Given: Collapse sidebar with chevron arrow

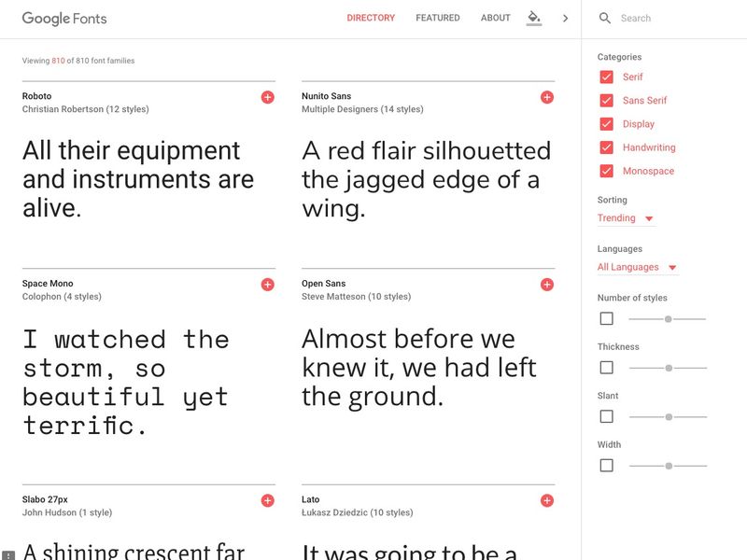Looking at the screenshot, I should (565, 18).
